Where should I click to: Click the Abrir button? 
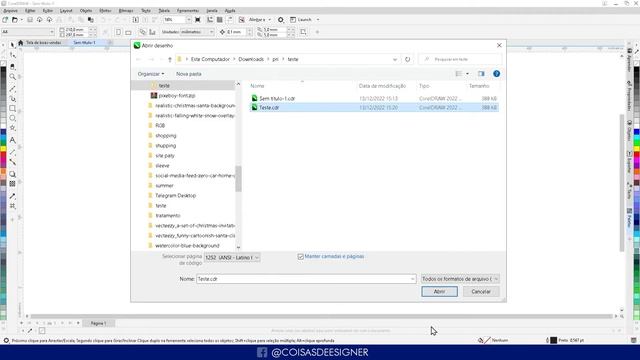440,291
